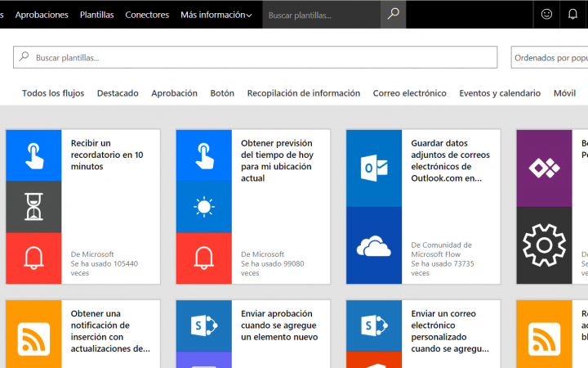Click the tap icon on weather forecast card
Screen dimensions: 588x368
click(204, 155)
